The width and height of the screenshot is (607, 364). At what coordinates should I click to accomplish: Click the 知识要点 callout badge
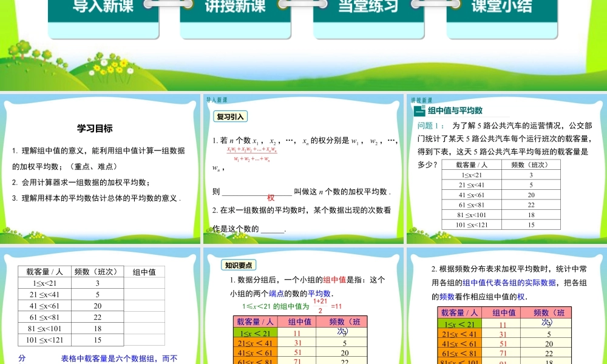click(x=240, y=264)
